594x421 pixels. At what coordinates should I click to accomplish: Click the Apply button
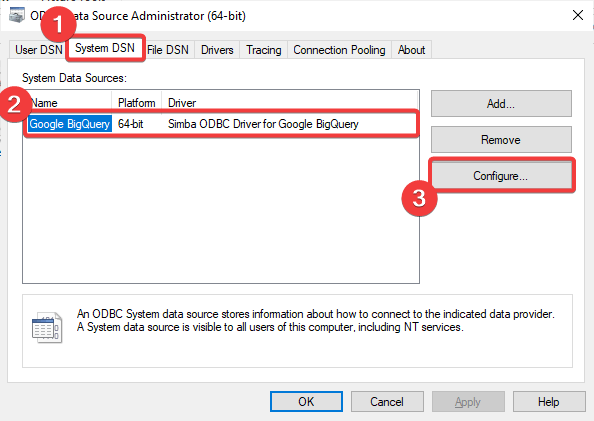(468, 401)
